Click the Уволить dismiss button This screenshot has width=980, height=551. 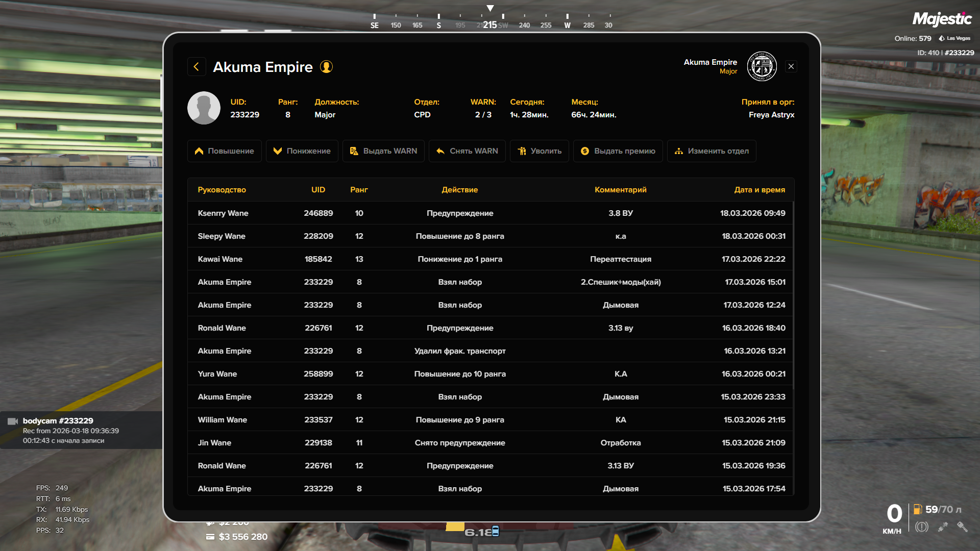coord(539,151)
